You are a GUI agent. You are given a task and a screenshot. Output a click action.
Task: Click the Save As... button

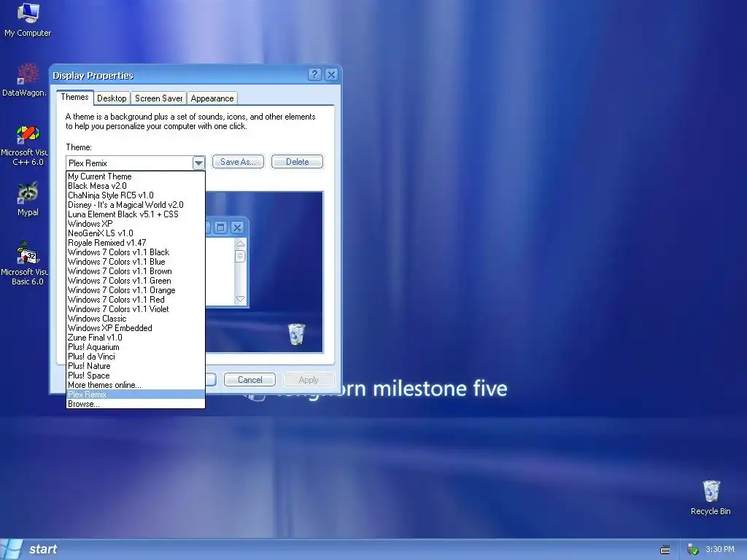[x=238, y=162]
